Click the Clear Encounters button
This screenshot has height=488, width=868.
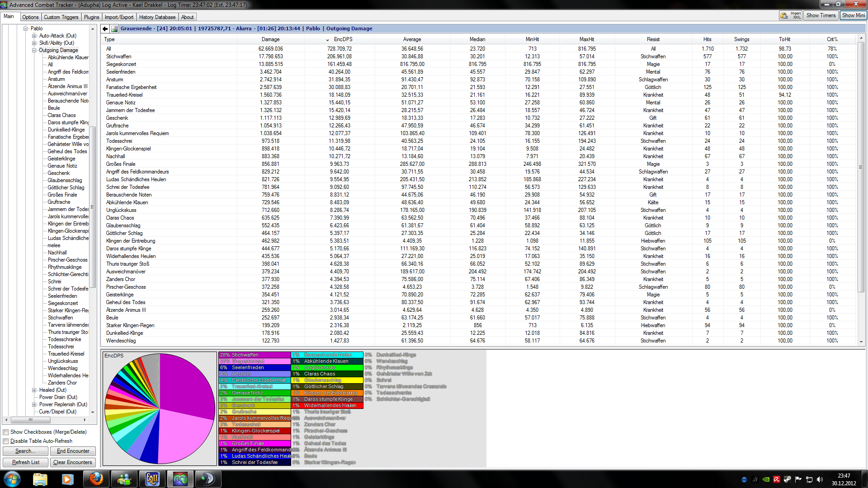(x=72, y=462)
